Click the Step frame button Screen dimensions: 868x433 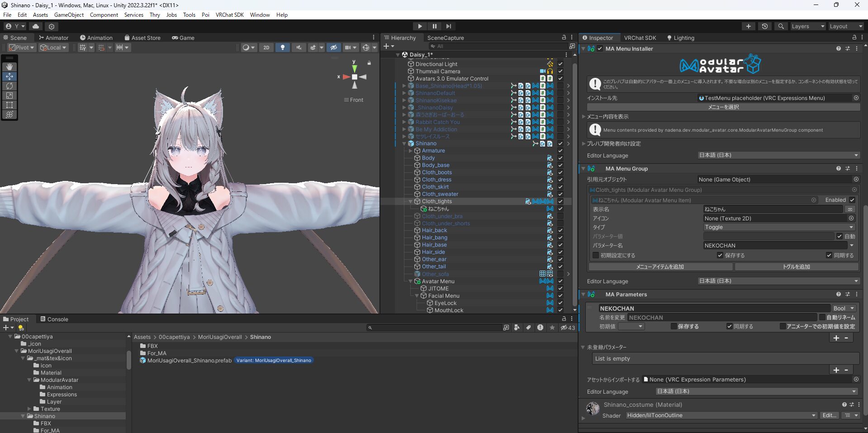449,26
